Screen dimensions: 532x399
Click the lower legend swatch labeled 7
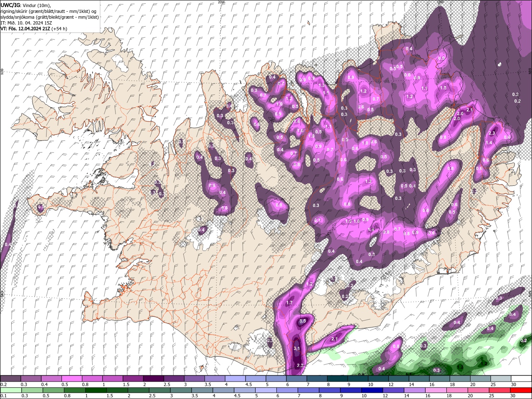[308, 390]
